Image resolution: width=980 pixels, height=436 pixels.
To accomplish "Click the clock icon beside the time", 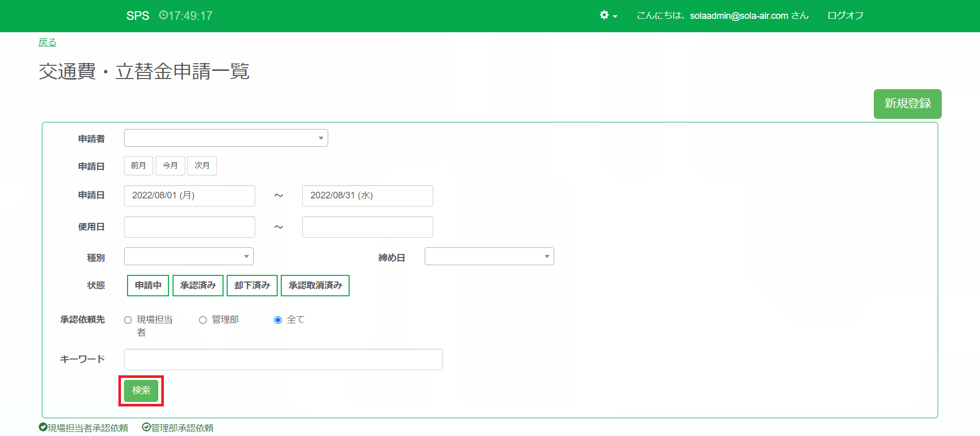I will click(x=163, y=15).
